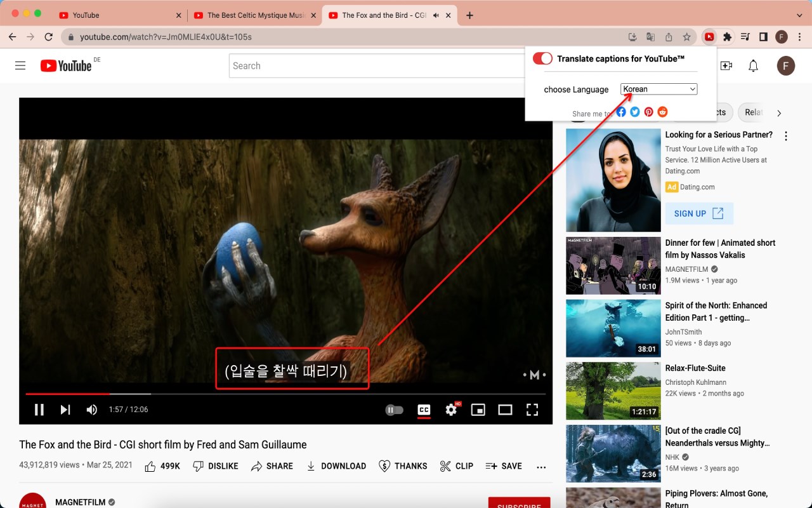812x508 pixels.
Task: Pause the video
Action: click(x=39, y=410)
